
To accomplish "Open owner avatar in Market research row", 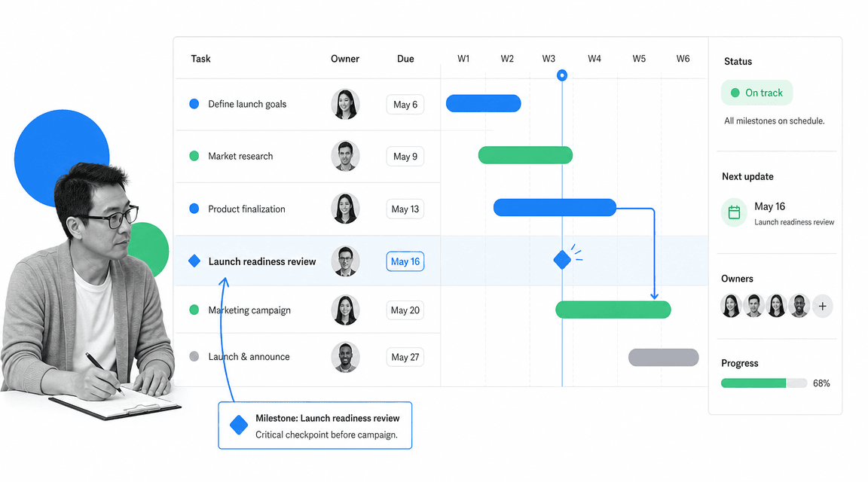I will pos(345,156).
